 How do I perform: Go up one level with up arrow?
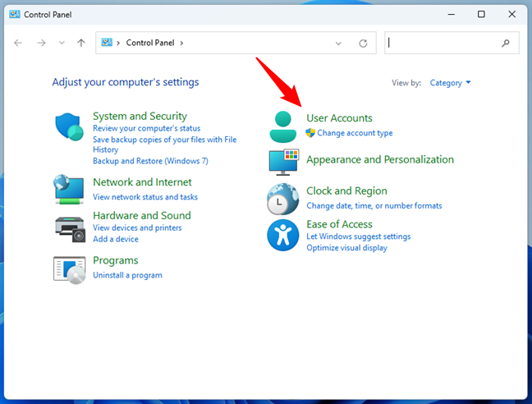80,43
